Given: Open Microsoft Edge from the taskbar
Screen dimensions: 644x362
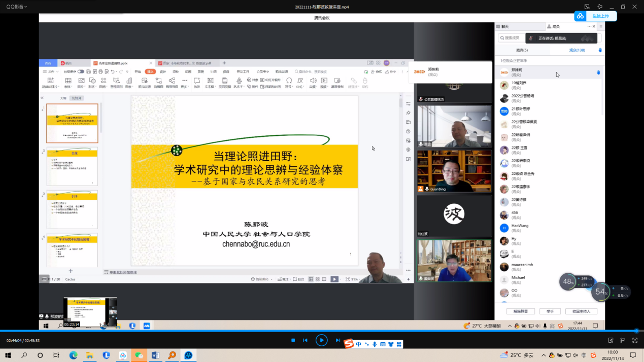Looking at the screenshot, I should (73, 355).
